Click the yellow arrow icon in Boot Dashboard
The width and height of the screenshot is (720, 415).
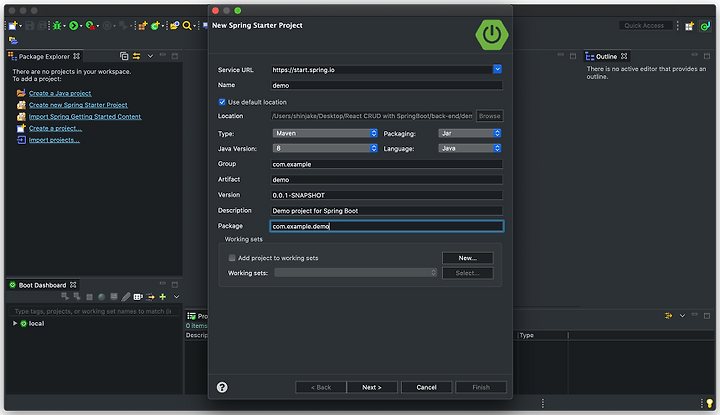(x=150, y=297)
